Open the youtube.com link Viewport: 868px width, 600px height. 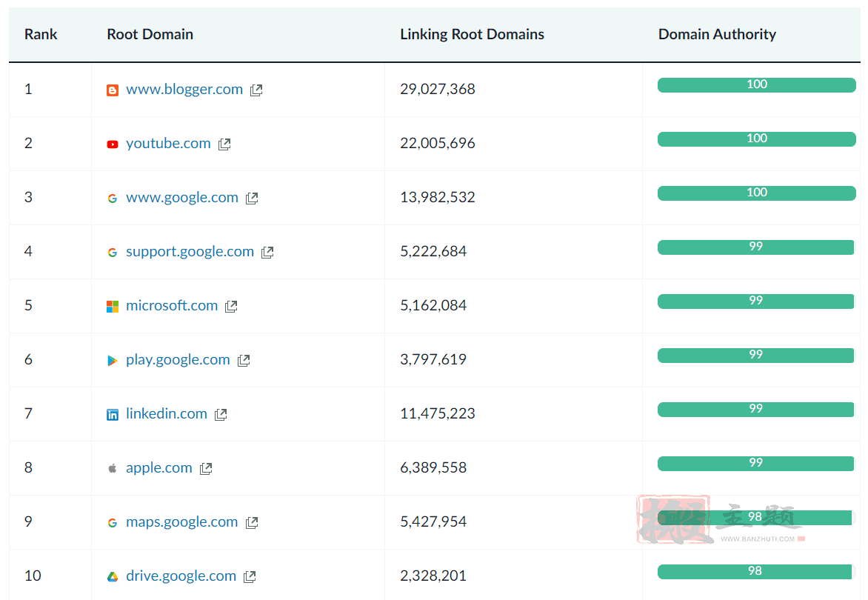[x=168, y=144]
